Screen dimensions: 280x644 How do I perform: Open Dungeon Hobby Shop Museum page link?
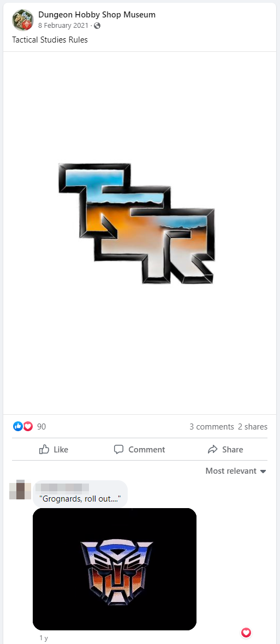point(97,15)
